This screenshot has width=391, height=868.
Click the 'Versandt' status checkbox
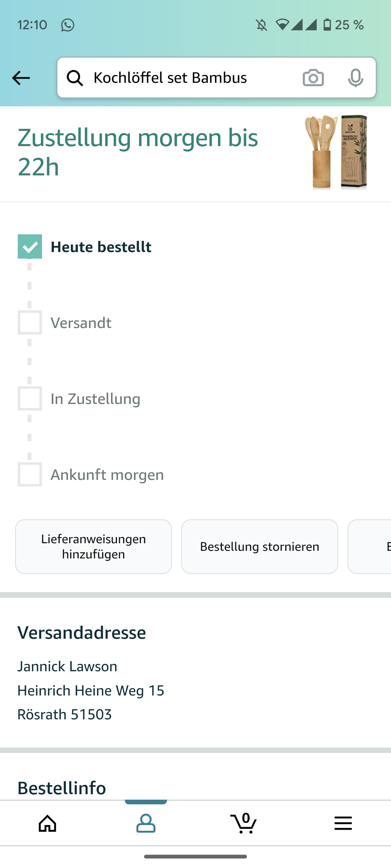(x=30, y=323)
